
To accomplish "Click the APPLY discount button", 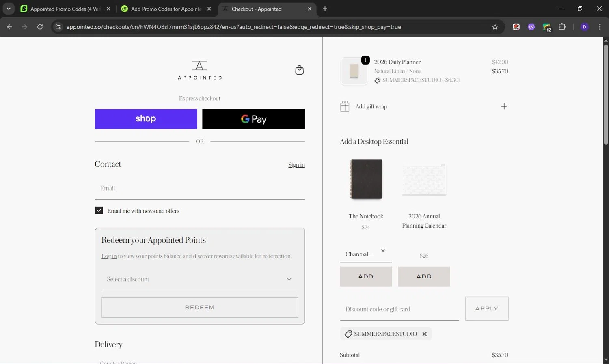I will [487, 308].
